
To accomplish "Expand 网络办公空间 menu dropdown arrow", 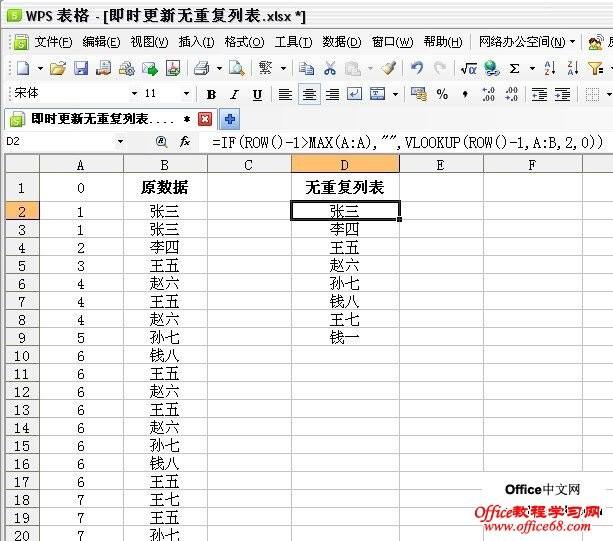I will (x=572, y=42).
